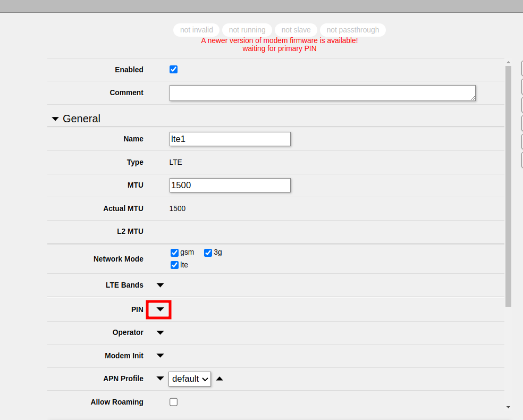Click the vertical scrollbar thumb
Image resolution: width=523 pixels, height=420 pixels.
click(508, 186)
